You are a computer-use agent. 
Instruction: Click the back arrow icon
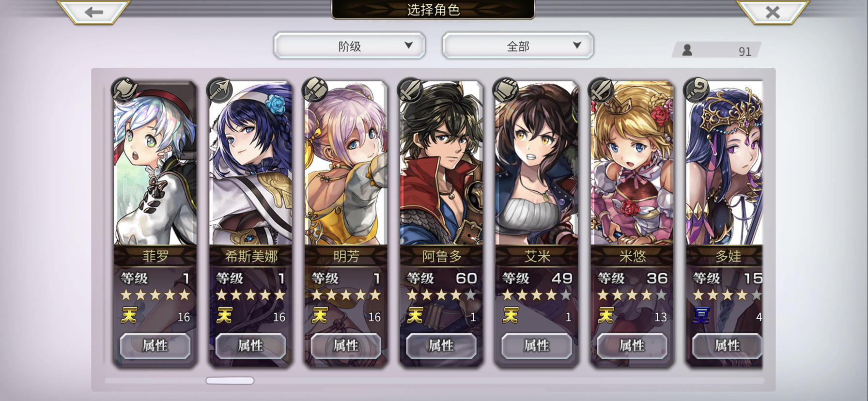[x=93, y=12]
